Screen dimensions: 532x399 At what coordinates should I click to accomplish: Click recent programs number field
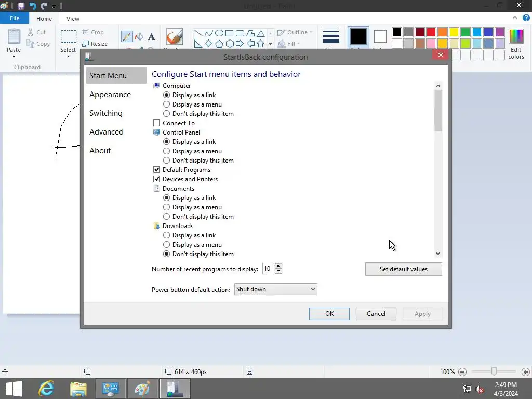tap(268, 269)
